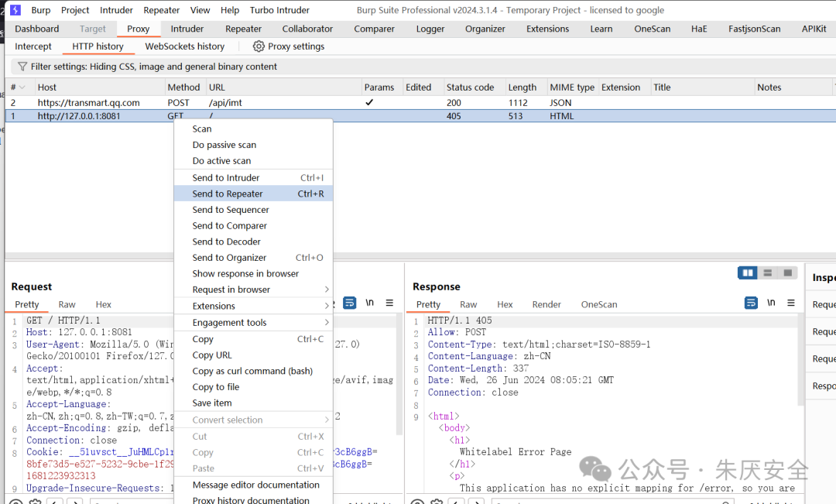
Task: Toggle non-printable \n characters in Request editor
Action: (x=369, y=303)
